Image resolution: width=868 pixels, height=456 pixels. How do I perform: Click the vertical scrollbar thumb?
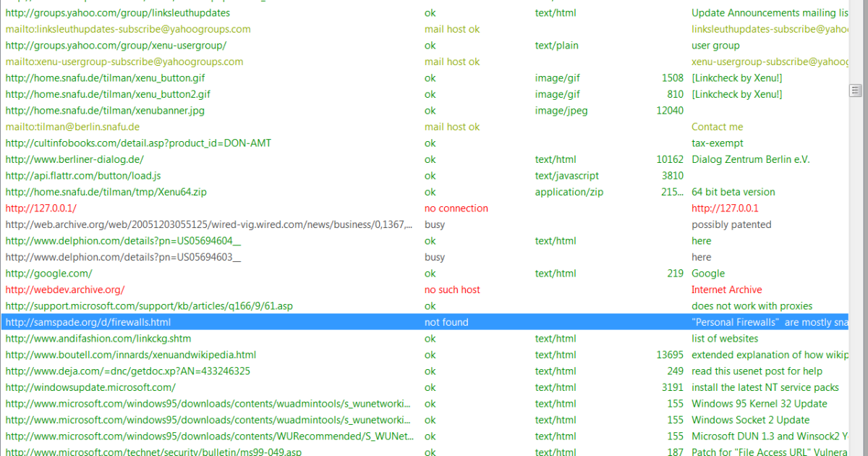(856, 90)
